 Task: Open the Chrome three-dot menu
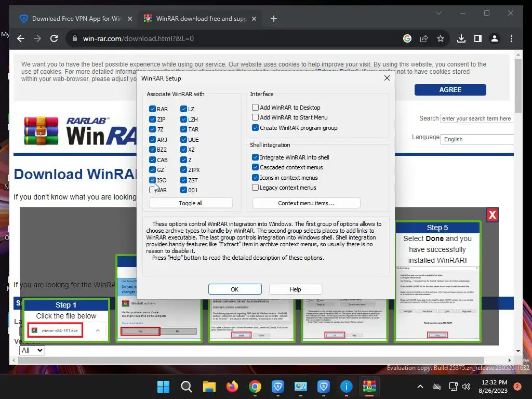coord(511,38)
